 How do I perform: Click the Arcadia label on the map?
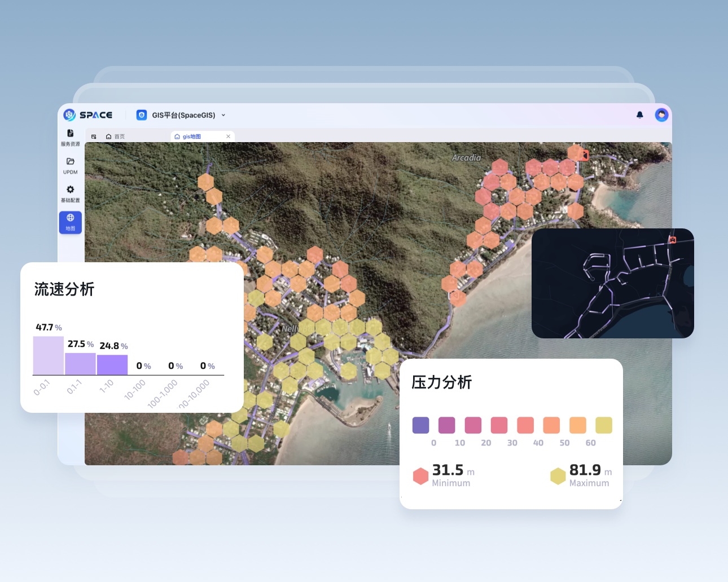pos(466,158)
